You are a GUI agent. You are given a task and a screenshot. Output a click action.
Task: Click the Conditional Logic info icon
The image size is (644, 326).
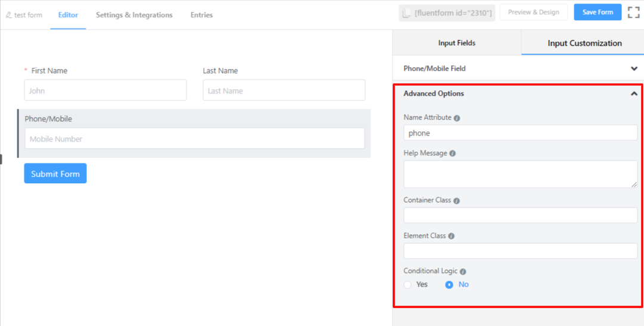[x=463, y=272]
